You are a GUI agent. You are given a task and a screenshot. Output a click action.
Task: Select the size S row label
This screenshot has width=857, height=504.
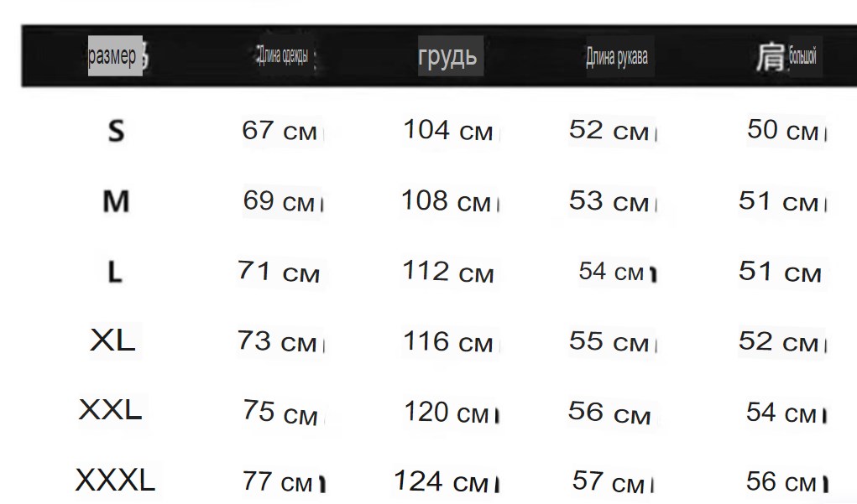116,131
